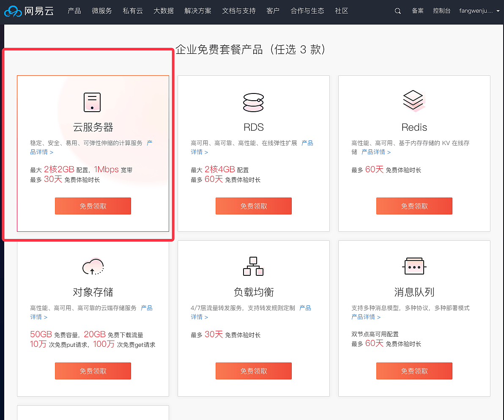Viewport: 504px width, 420px height.
Task: Open 产品详情 link for 消息队列
Action: [x=366, y=317]
